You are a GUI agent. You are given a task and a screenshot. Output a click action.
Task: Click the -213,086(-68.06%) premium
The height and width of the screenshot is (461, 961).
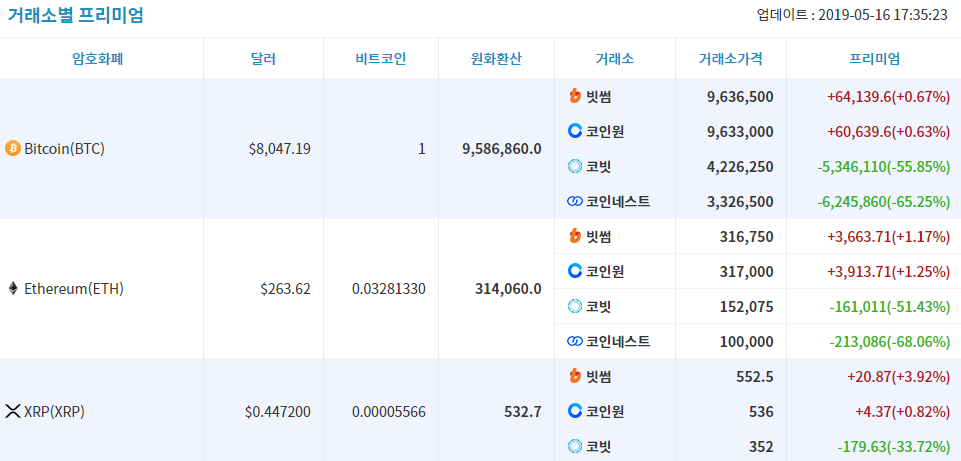(890, 341)
